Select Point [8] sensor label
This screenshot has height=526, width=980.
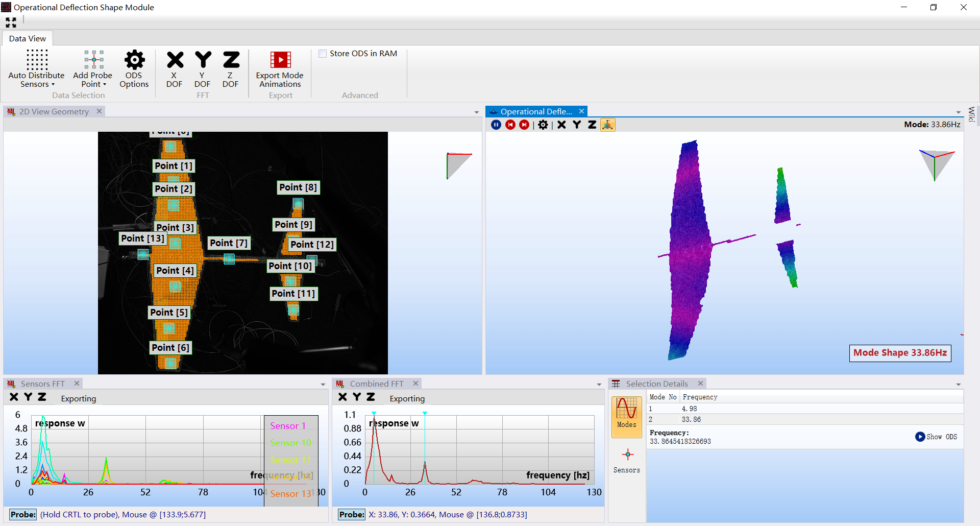pyautogui.click(x=298, y=187)
